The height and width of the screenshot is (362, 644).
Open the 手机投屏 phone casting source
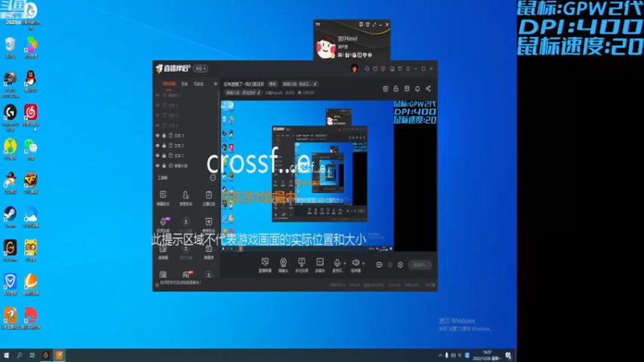(x=301, y=265)
